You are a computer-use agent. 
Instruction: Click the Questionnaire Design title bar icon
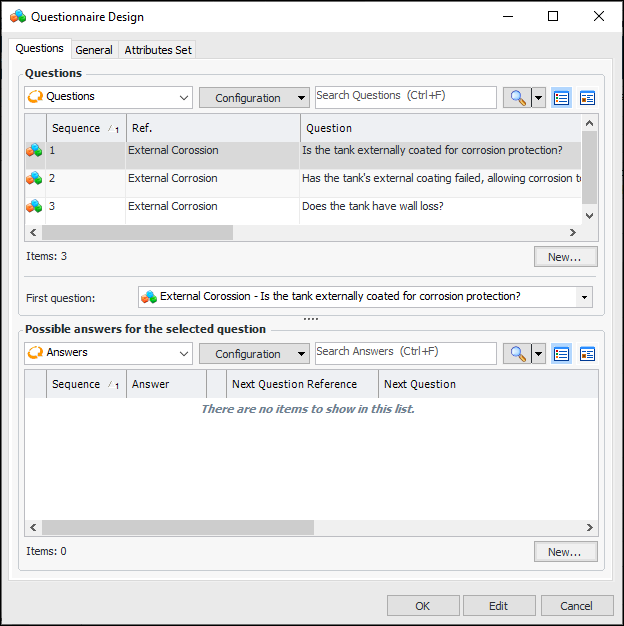pos(18,17)
